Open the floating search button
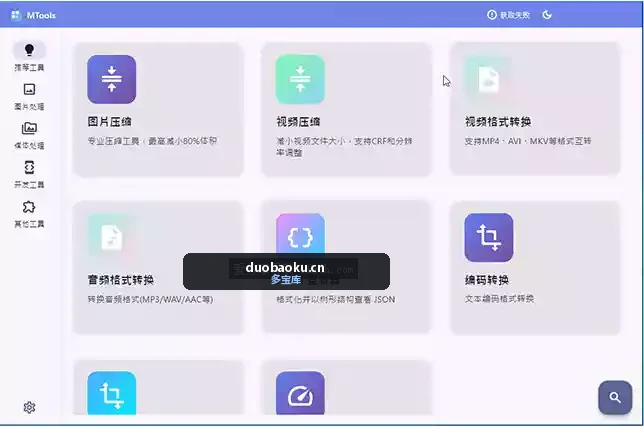Image resolution: width=644 pixels, height=427 pixels. click(x=615, y=397)
